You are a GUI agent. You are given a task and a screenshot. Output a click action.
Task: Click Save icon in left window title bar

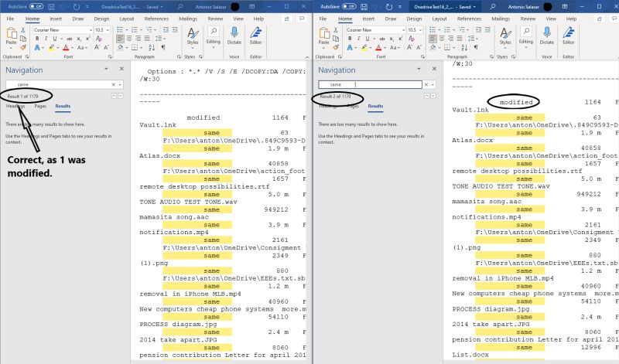51,7
